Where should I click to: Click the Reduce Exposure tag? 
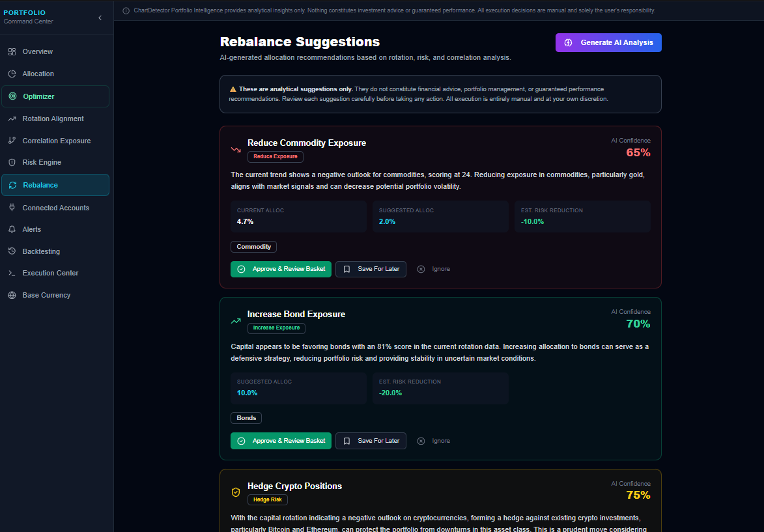tap(276, 156)
